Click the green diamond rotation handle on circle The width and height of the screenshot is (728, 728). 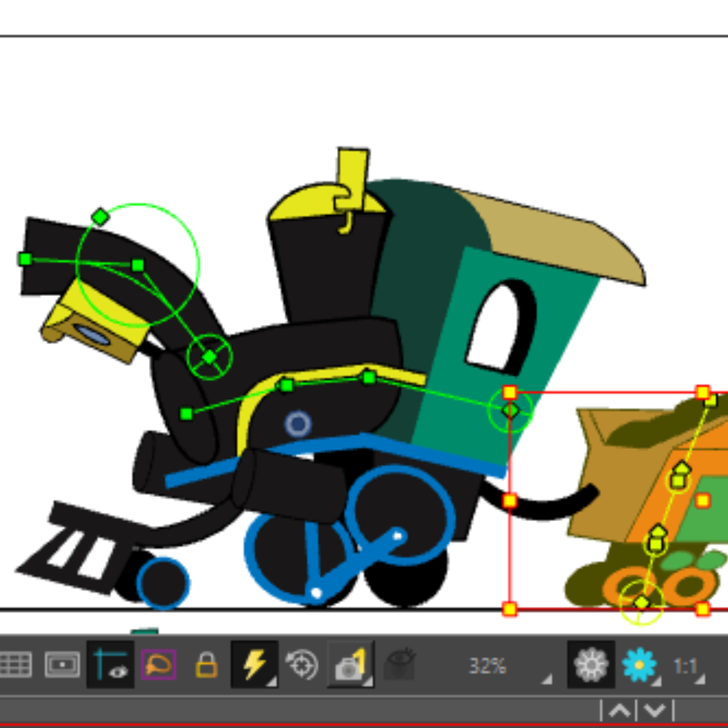(100, 217)
